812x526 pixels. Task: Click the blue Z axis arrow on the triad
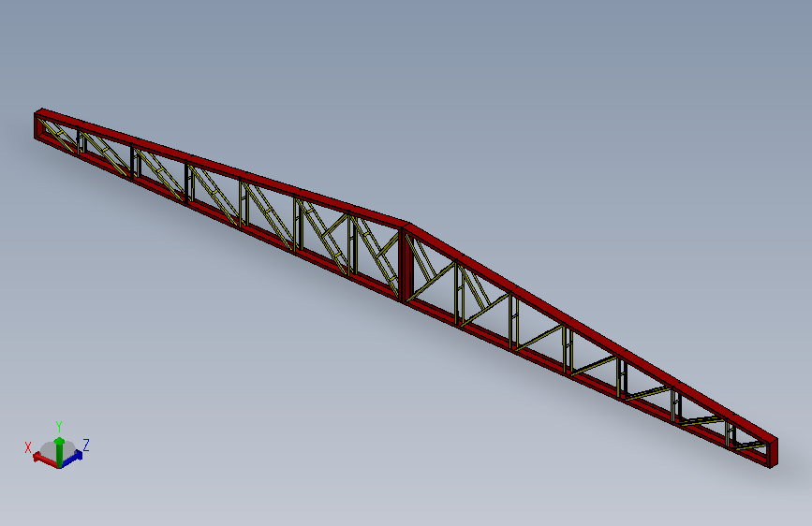71,459
